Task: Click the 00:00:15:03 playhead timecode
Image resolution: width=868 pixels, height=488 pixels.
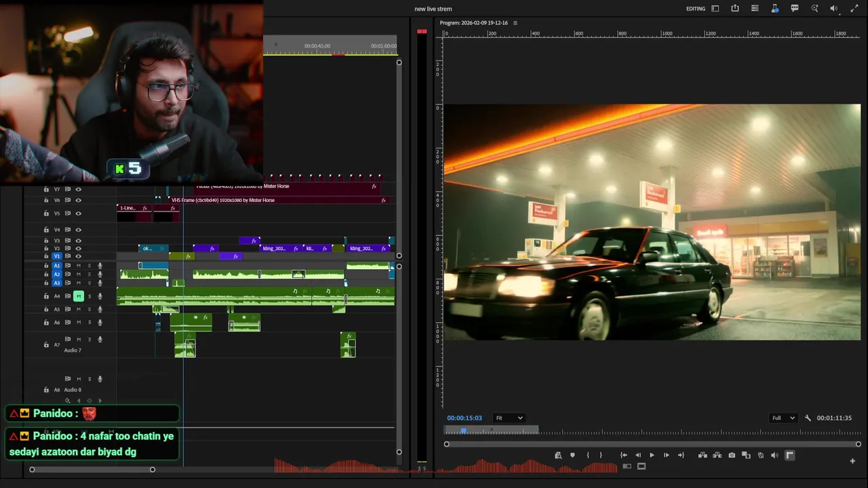Action: (465, 418)
